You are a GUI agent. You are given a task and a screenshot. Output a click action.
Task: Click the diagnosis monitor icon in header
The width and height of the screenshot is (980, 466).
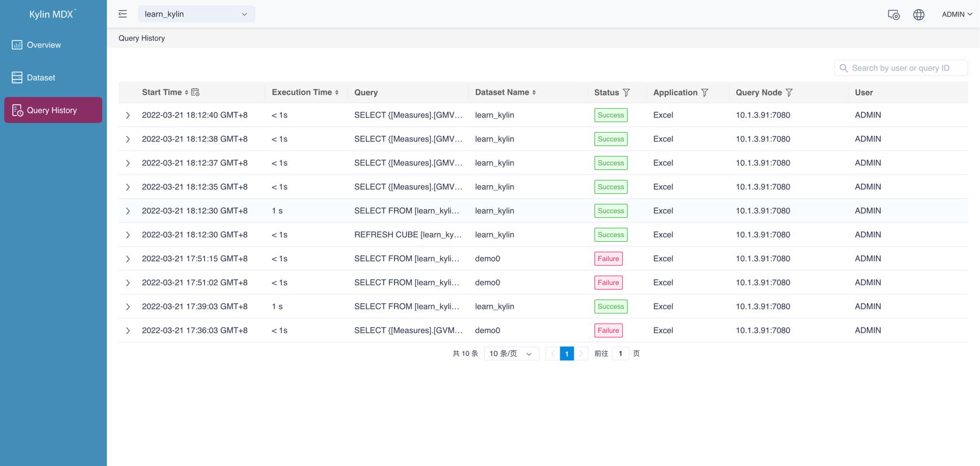(x=894, y=15)
